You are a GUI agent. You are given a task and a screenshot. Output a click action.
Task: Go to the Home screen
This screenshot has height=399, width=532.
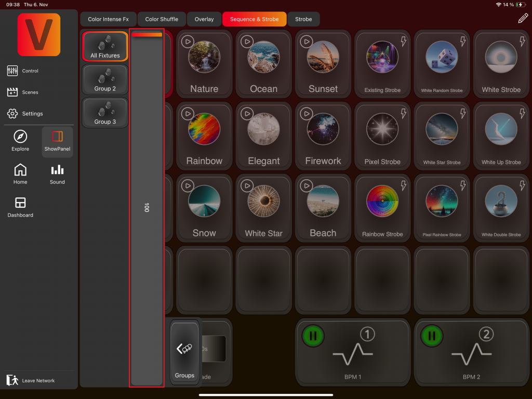(20, 174)
